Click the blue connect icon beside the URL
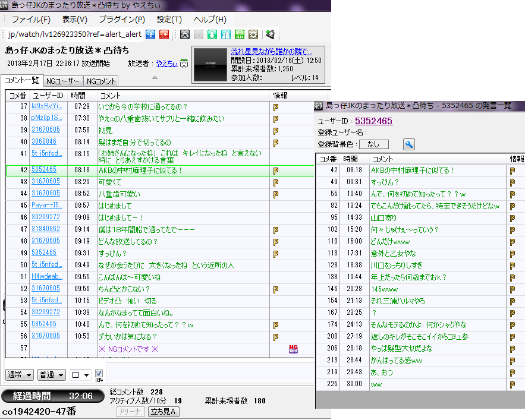 [x=150, y=34]
